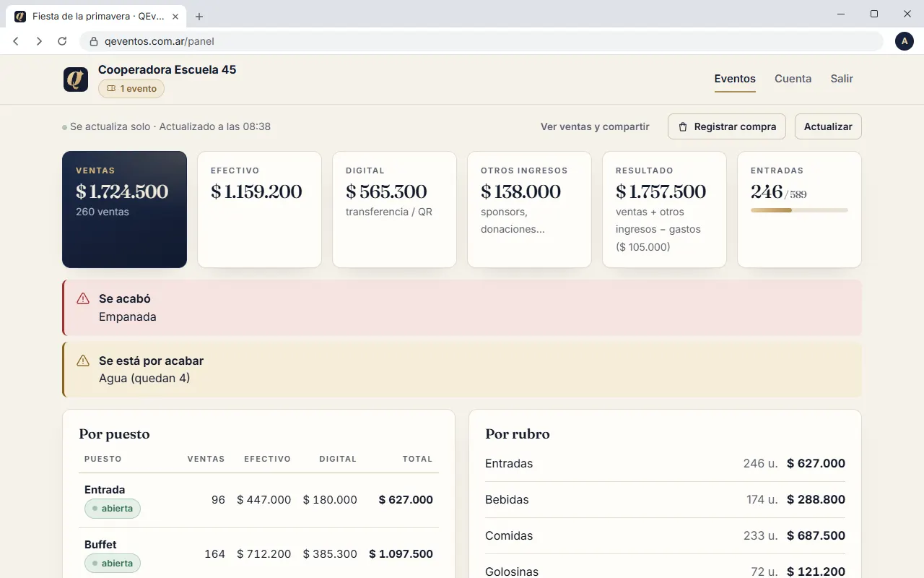Click the Buffet puesto row name
This screenshot has width=924, height=578.
(x=100, y=545)
